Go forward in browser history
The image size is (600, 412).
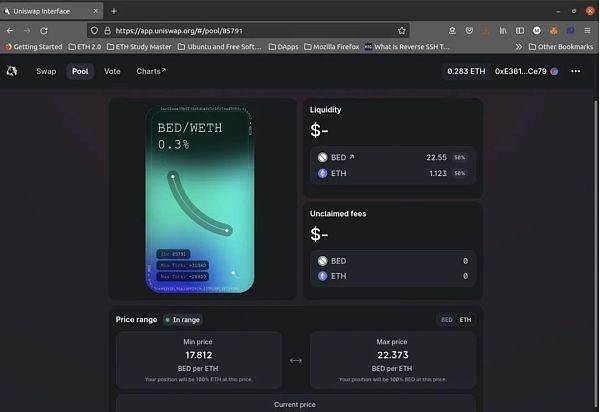pos(27,31)
